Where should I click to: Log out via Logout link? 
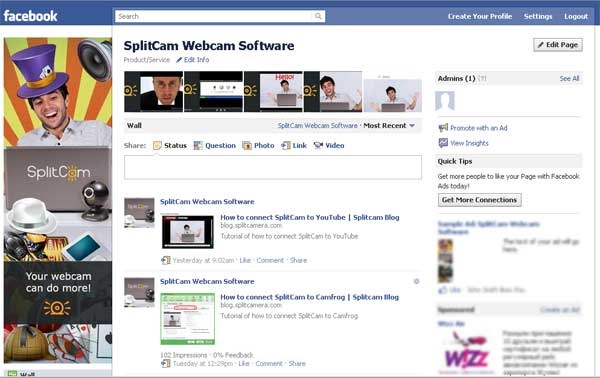tap(576, 16)
